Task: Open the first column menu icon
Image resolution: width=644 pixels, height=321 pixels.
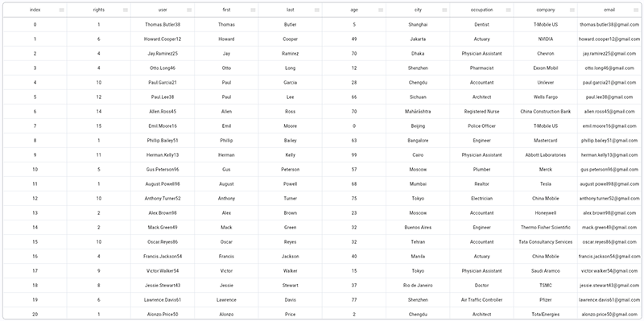Action: [x=253, y=10]
